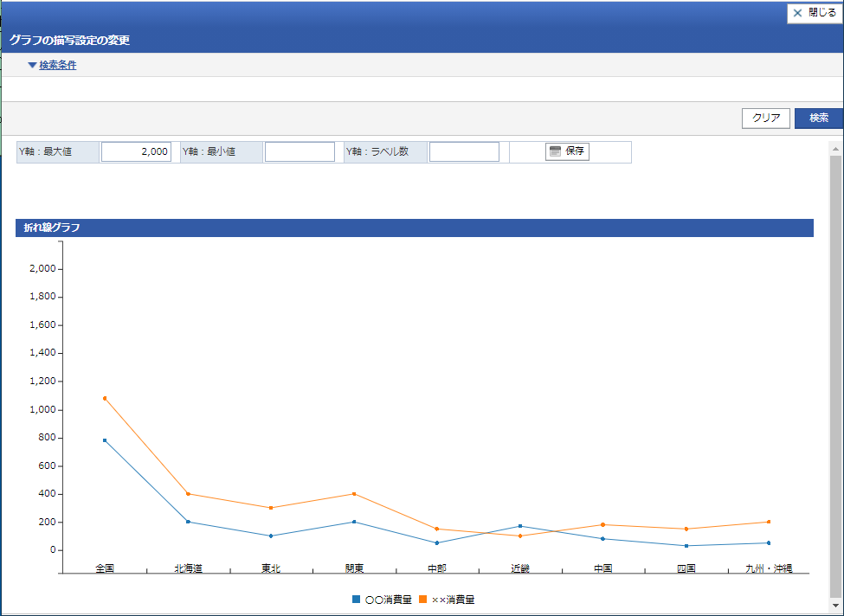Click the 近畿 x-axis label
This screenshot has width=844, height=616.
(x=520, y=568)
